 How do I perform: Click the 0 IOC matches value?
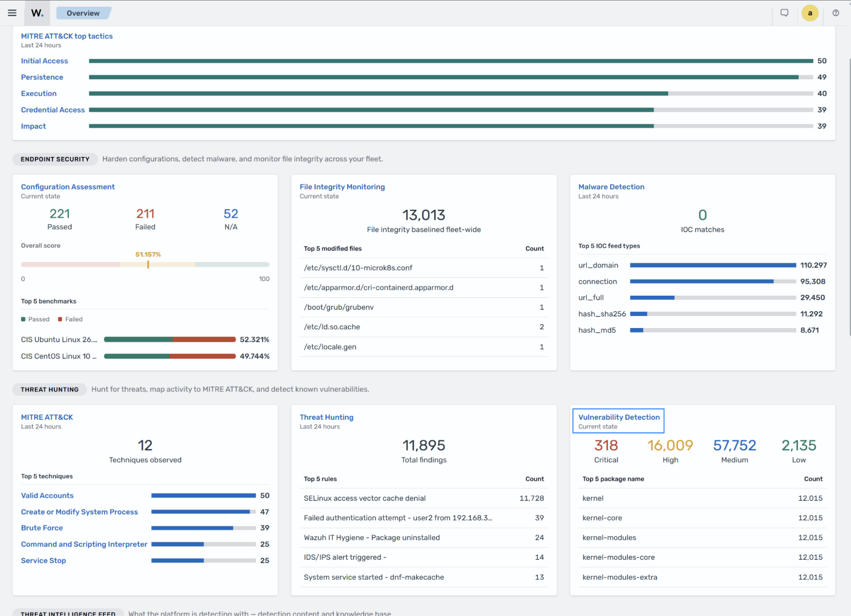pos(702,215)
